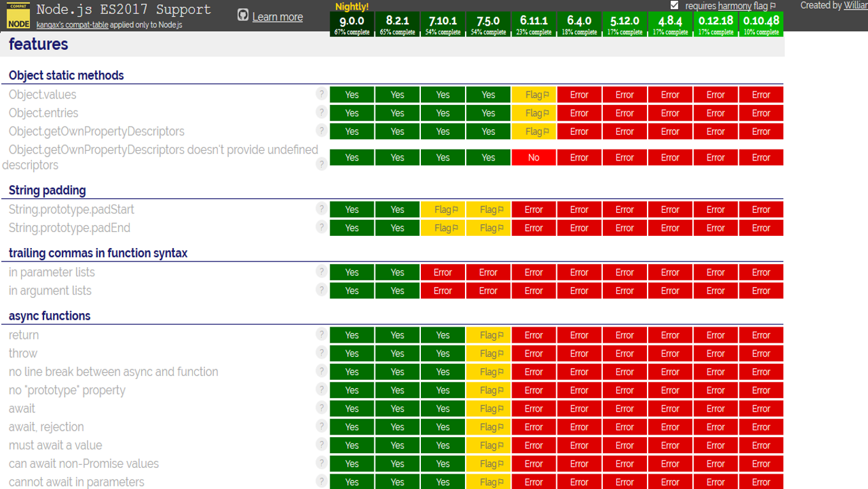
Task: Click the help icon for Object.values
Action: pyautogui.click(x=321, y=94)
